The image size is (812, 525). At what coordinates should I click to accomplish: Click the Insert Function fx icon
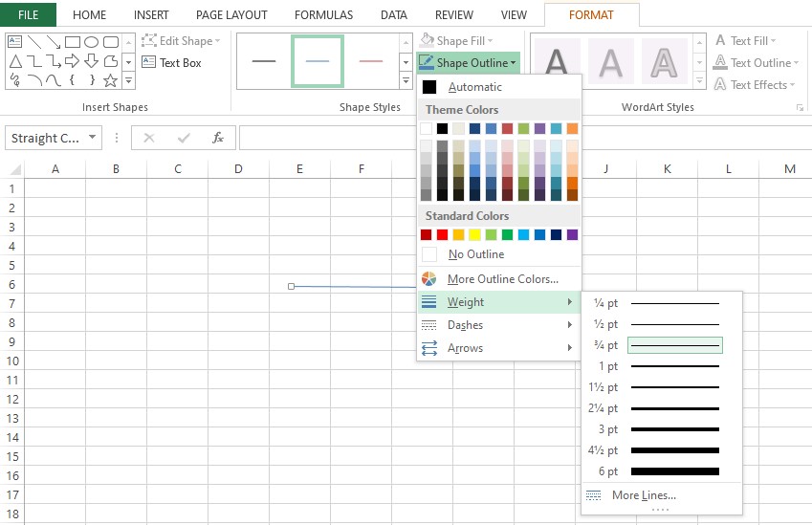click(218, 138)
